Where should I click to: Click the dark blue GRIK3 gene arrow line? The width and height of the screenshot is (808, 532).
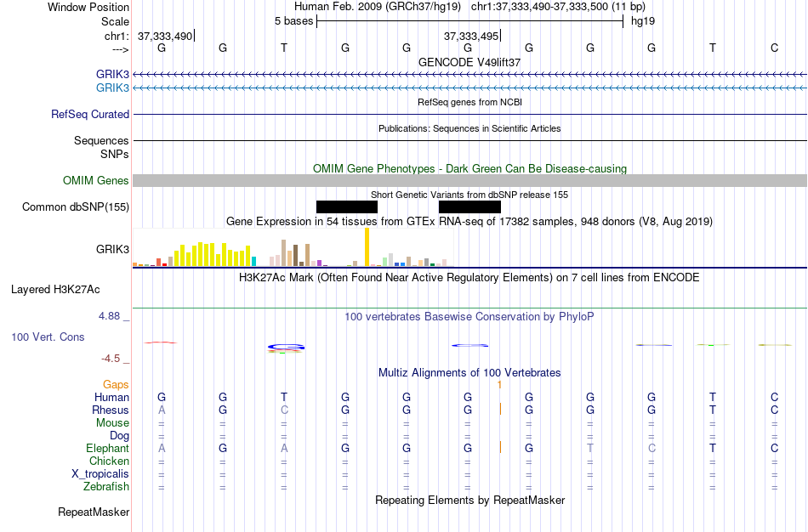tap(470, 75)
